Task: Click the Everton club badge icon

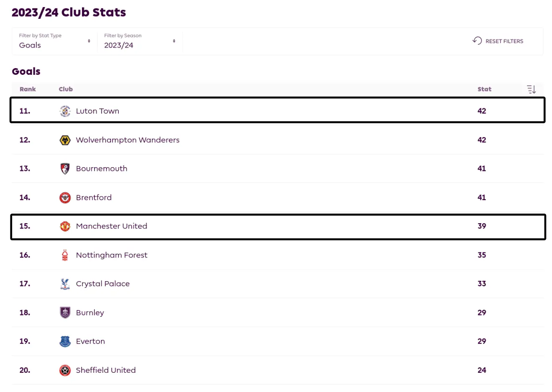Action: pyautogui.click(x=65, y=341)
